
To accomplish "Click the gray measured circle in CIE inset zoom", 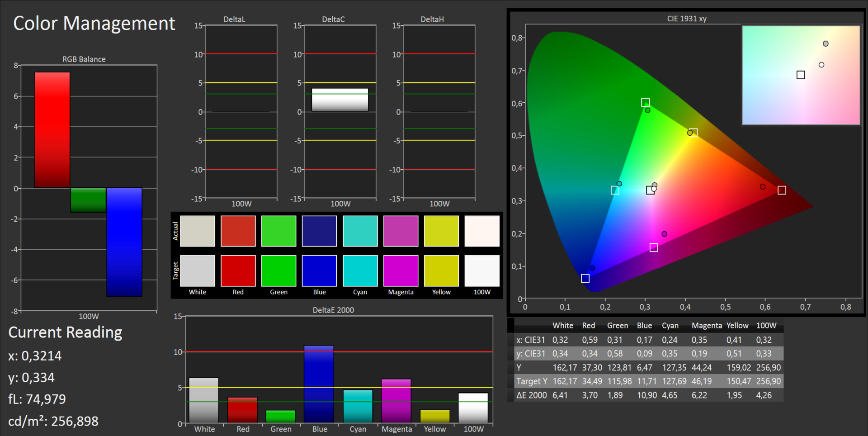I will coord(826,44).
